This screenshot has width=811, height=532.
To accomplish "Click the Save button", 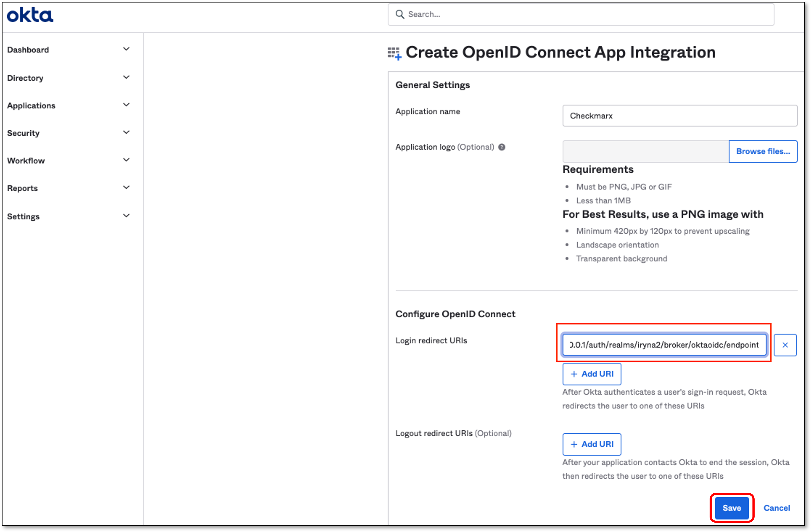I will pyautogui.click(x=732, y=508).
